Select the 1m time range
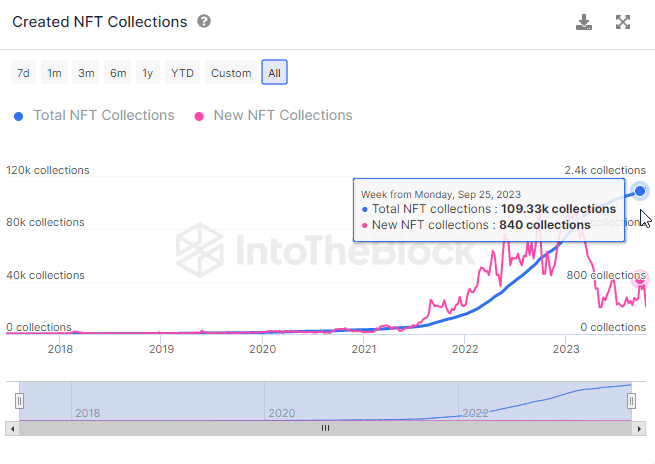The height and width of the screenshot is (464, 655). click(x=55, y=73)
